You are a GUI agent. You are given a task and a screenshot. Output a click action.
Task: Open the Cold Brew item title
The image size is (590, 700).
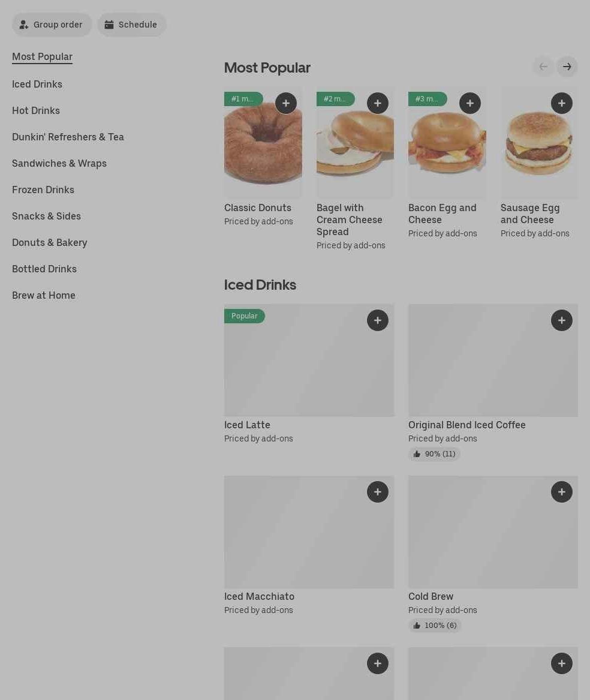coord(431,596)
